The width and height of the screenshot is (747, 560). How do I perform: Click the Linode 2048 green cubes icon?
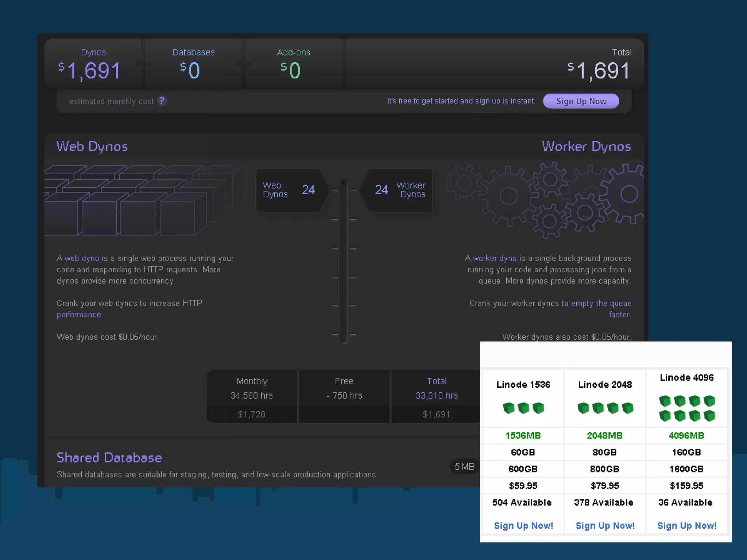(605, 408)
